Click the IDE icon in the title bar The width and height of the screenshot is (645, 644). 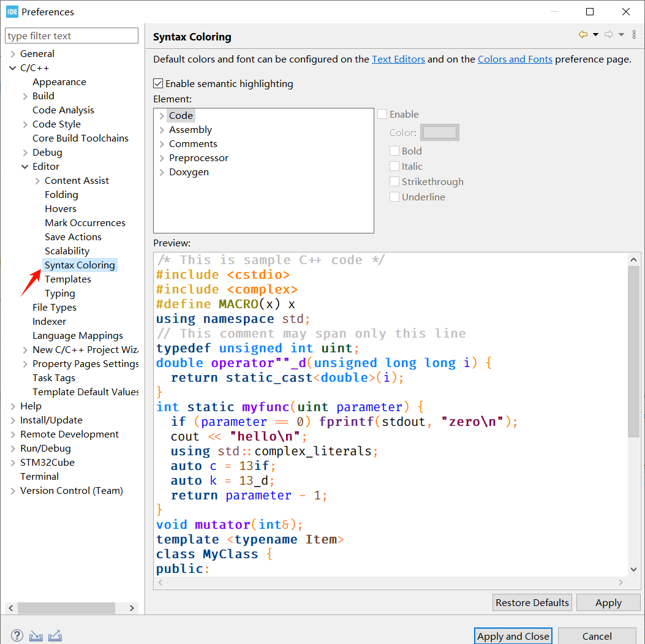[x=12, y=11]
